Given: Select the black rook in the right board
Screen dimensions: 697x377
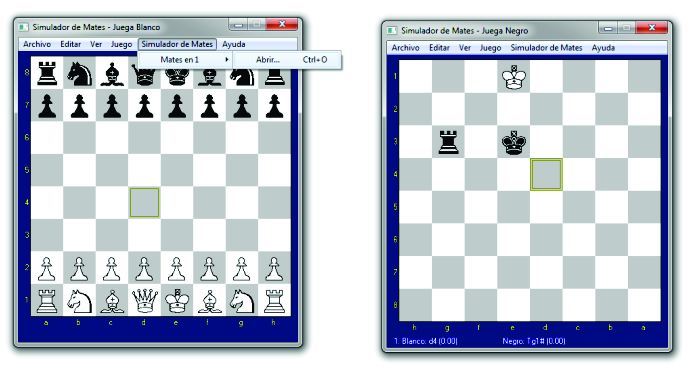Looking at the screenshot, I should point(448,142).
